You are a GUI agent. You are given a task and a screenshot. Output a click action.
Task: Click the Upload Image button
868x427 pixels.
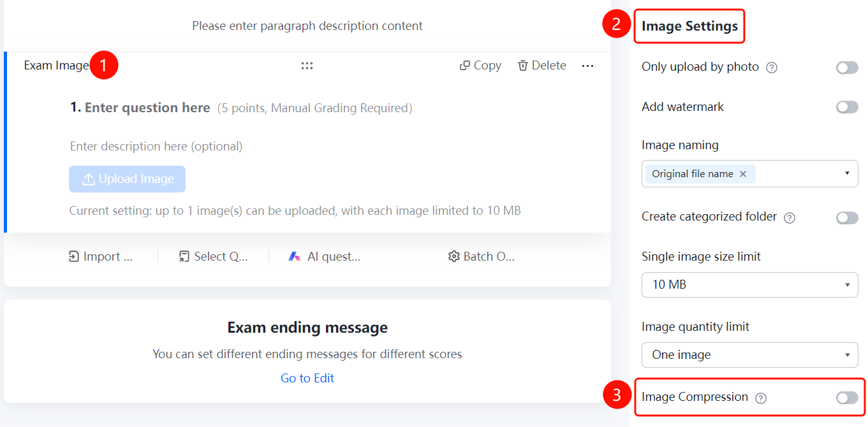coord(127,179)
